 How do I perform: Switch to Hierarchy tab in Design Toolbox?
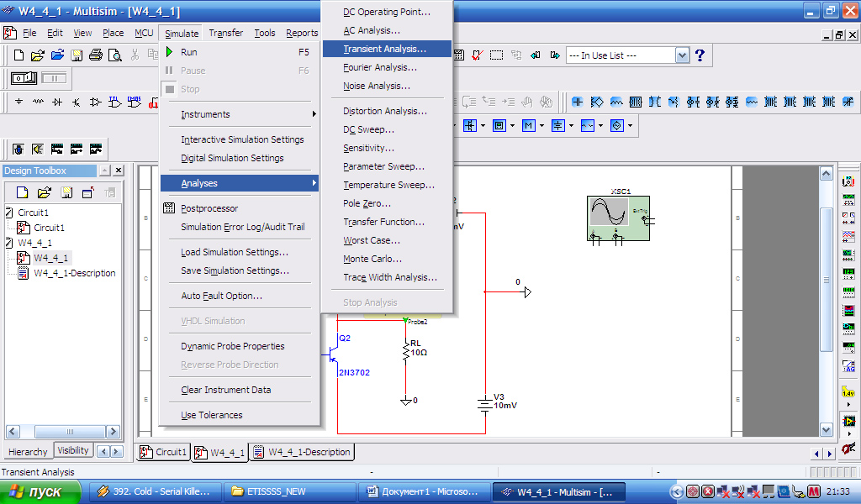pyautogui.click(x=28, y=452)
